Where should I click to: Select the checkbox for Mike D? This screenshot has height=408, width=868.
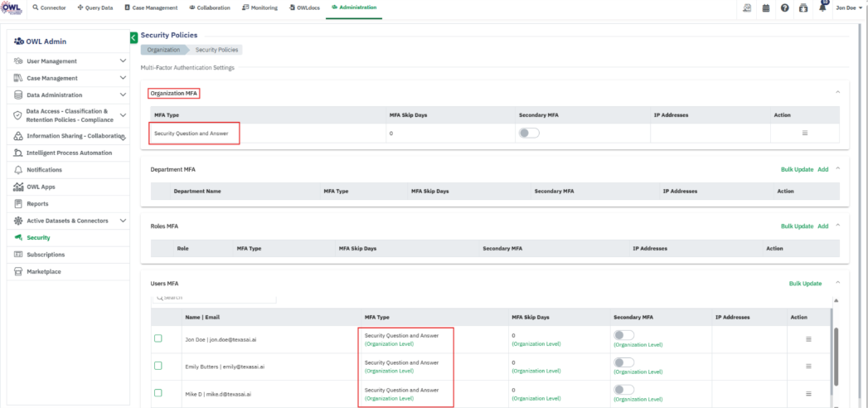pyautogui.click(x=158, y=391)
